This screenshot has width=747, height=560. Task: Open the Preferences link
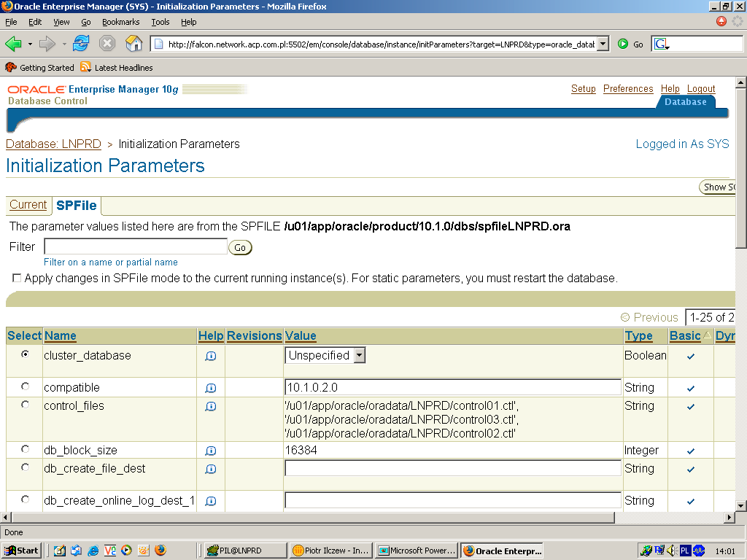(628, 88)
